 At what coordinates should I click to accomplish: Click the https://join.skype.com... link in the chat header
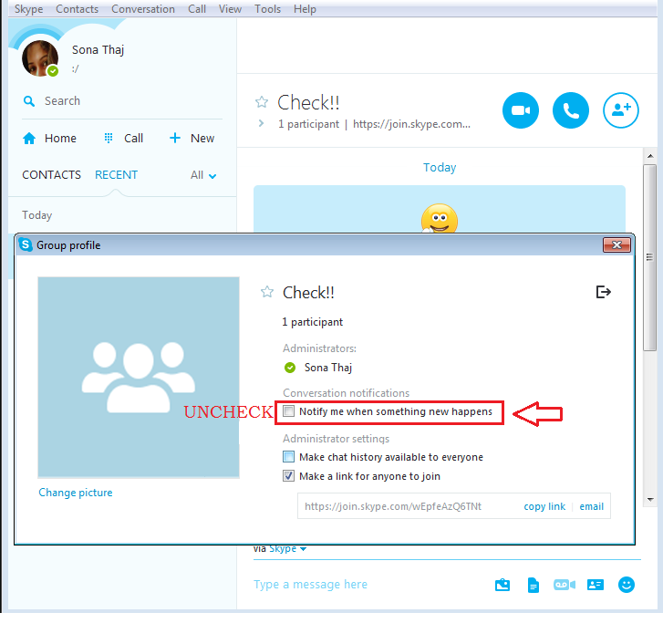[411, 124]
